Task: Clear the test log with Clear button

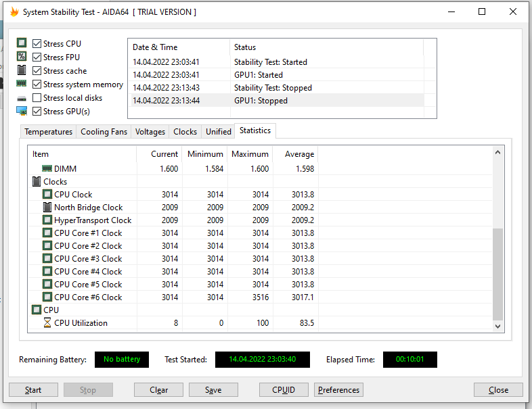Action: click(x=158, y=390)
